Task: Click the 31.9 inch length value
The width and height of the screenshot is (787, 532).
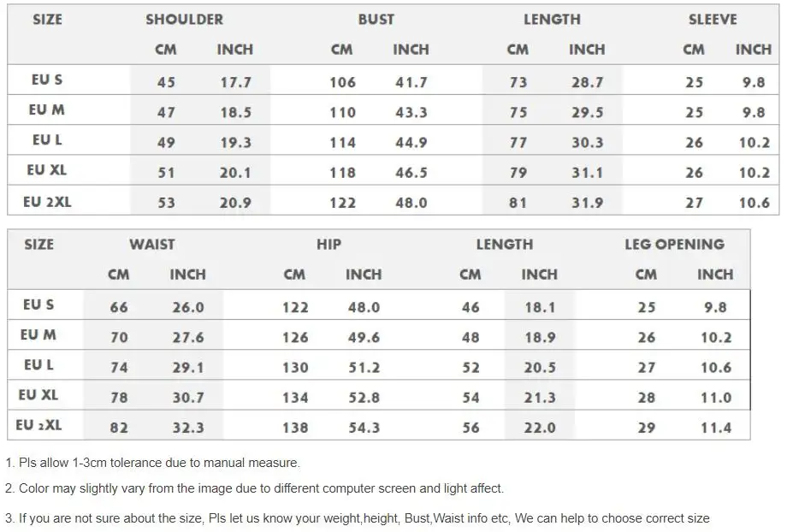Action: (x=587, y=203)
